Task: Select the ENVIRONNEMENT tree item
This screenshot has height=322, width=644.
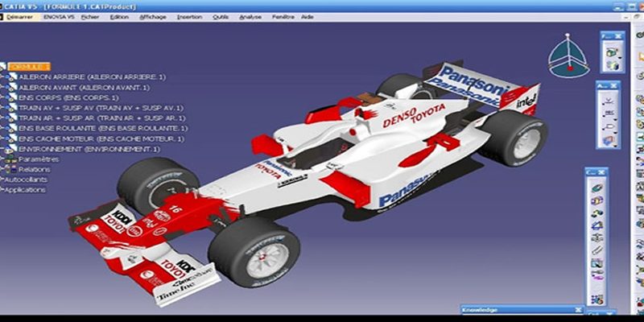Action: [x=83, y=149]
